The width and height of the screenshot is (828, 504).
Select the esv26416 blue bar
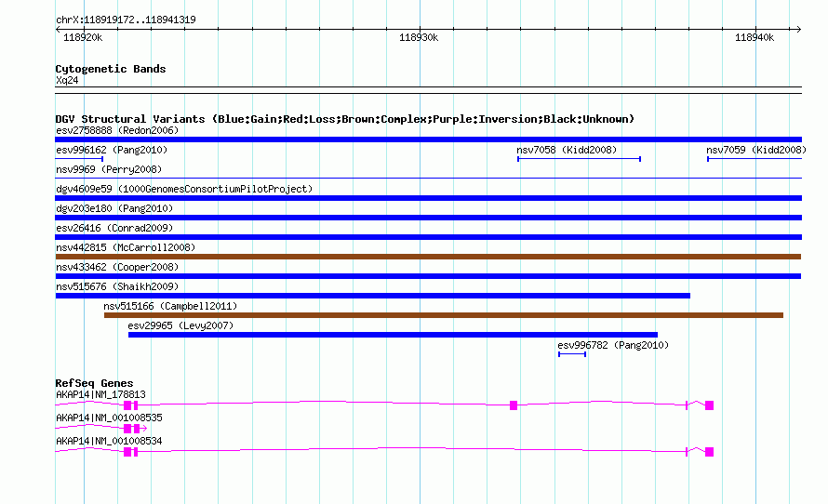[428, 237]
